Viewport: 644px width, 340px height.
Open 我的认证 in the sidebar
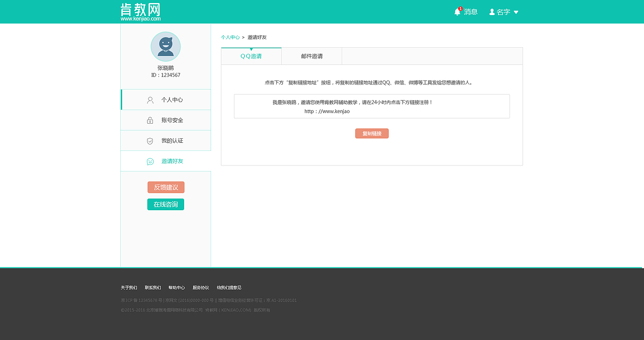point(166,141)
